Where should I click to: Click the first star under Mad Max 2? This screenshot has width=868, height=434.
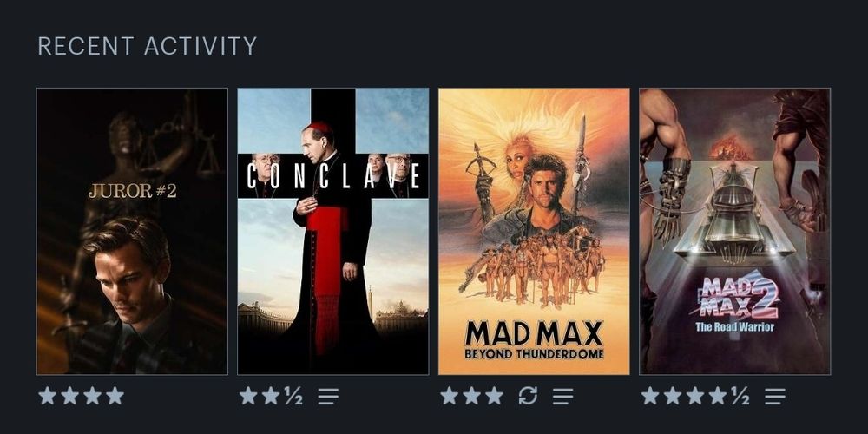(650, 396)
